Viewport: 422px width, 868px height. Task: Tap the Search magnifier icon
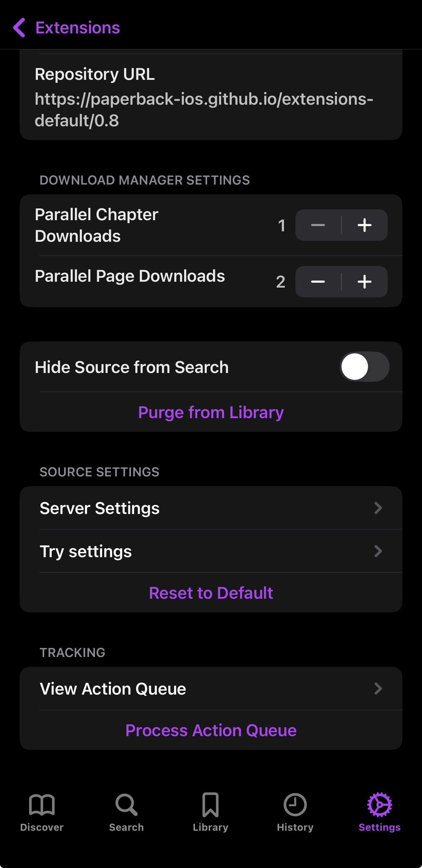click(x=126, y=805)
